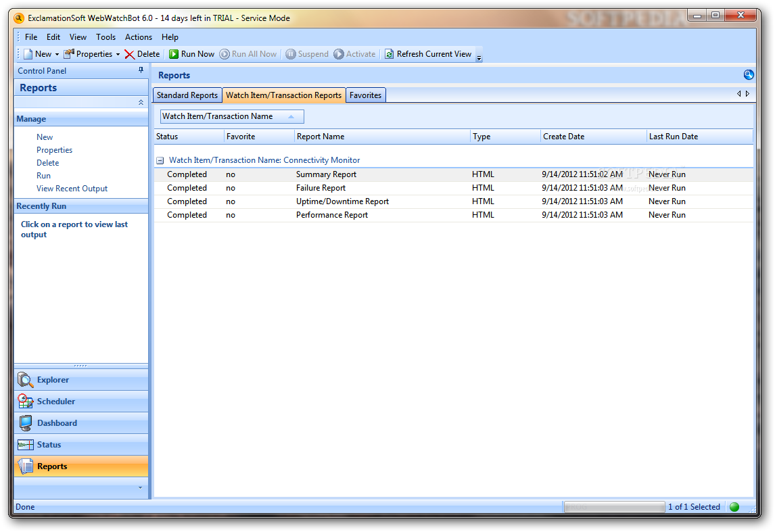Click the New link under Manage
The image size is (775, 532).
[x=45, y=137]
